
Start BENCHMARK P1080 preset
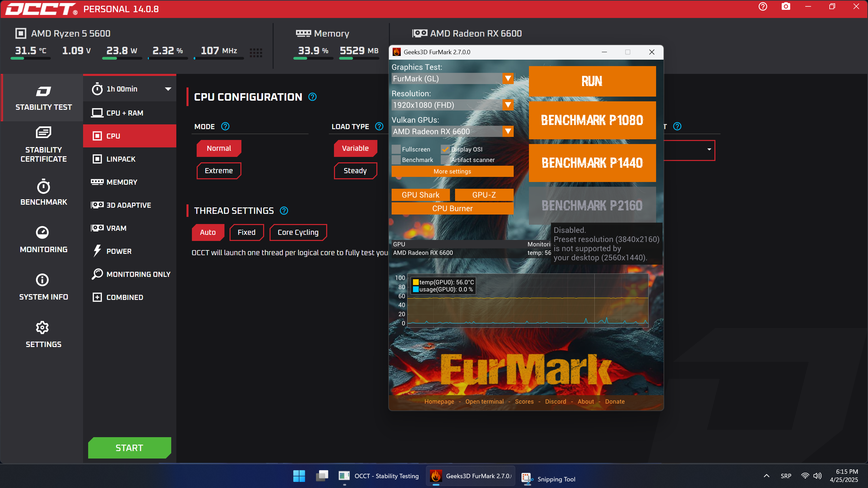pos(592,120)
